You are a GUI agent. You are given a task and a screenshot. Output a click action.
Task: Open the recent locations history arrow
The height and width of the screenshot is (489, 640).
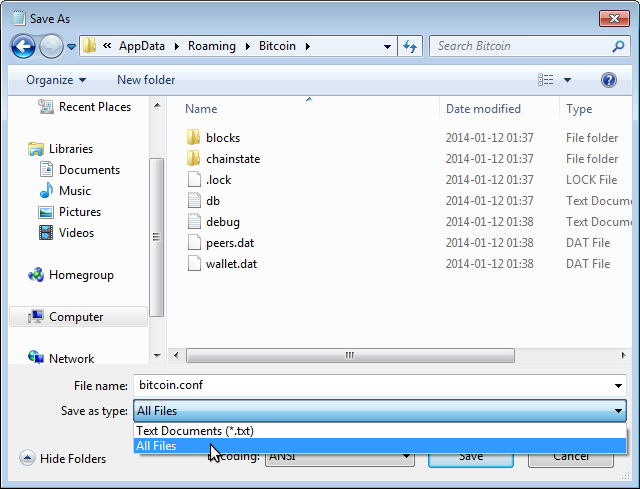(71, 47)
